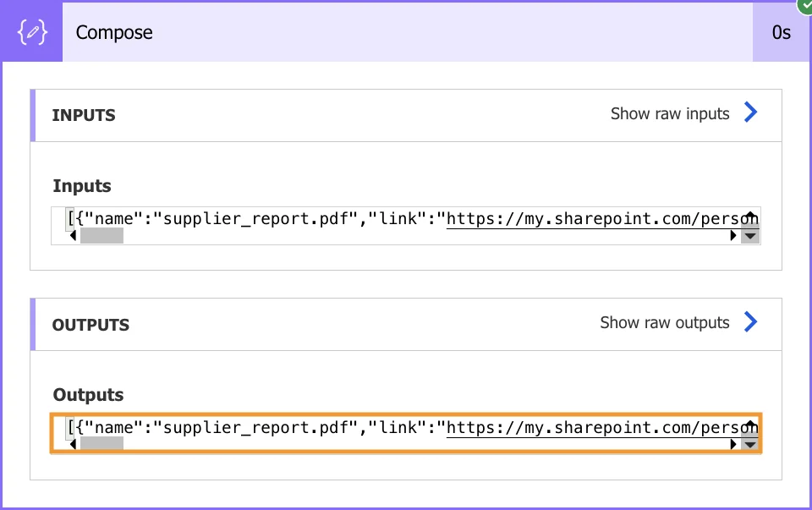Click the green success checkmark icon

click(805, 5)
